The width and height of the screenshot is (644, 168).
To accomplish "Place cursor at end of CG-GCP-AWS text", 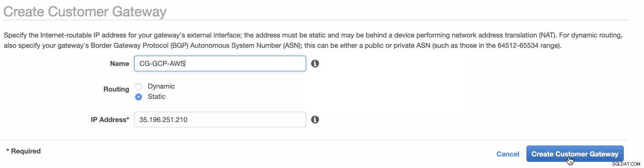I will (x=185, y=64).
